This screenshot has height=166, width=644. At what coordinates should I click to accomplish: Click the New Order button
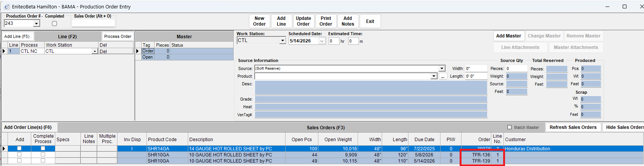click(260, 21)
